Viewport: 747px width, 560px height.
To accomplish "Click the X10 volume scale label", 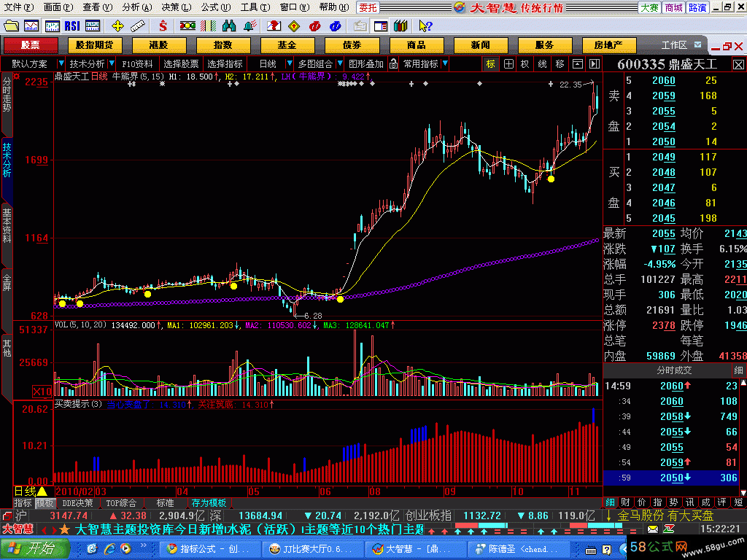I will click(x=42, y=392).
